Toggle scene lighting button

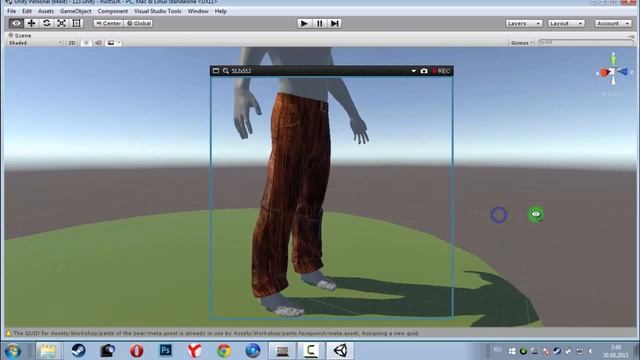click(x=86, y=43)
